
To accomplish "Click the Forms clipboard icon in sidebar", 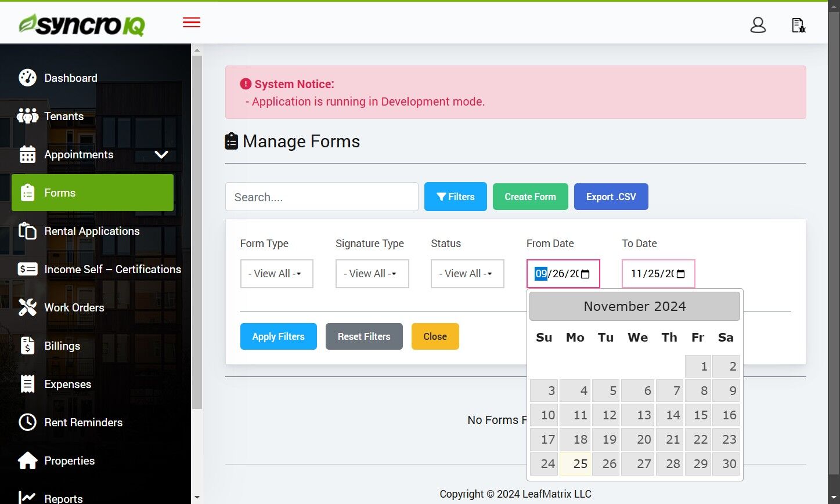I will click(x=27, y=193).
